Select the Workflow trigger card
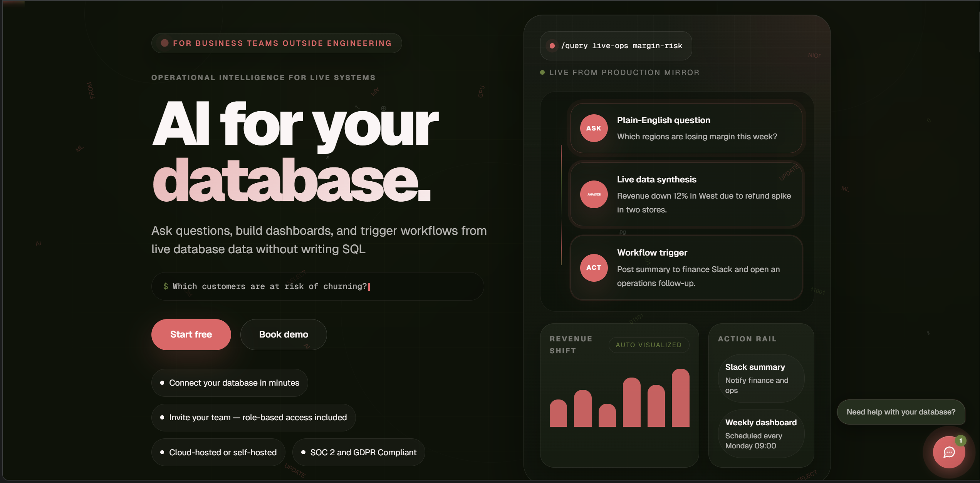 coord(686,267)
